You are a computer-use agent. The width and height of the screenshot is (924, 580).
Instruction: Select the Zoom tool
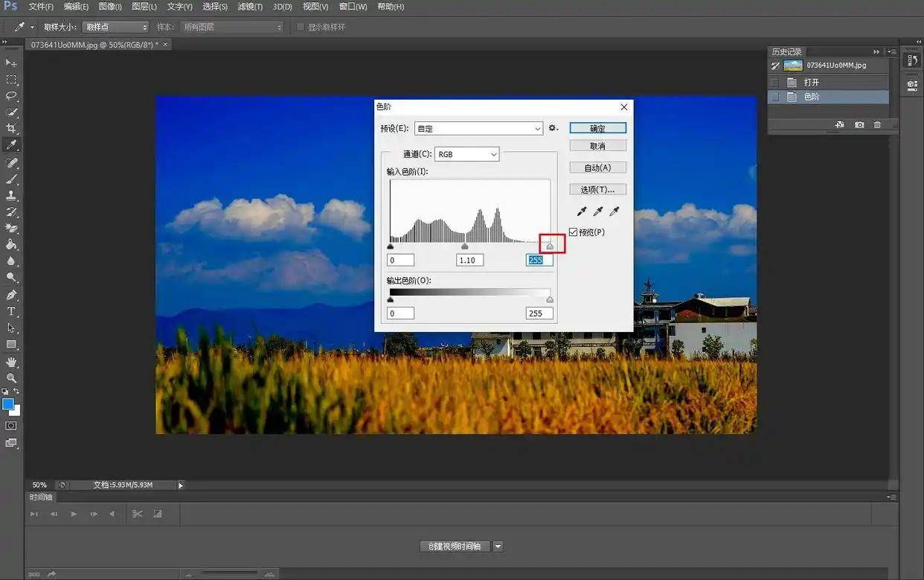pyautogui.click(x=11, y=378)
